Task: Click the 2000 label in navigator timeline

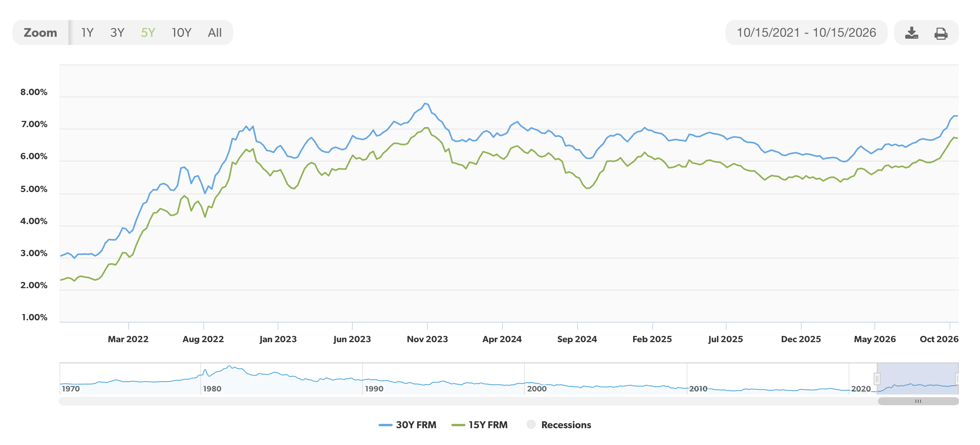Action: click(x=537, y=389)
